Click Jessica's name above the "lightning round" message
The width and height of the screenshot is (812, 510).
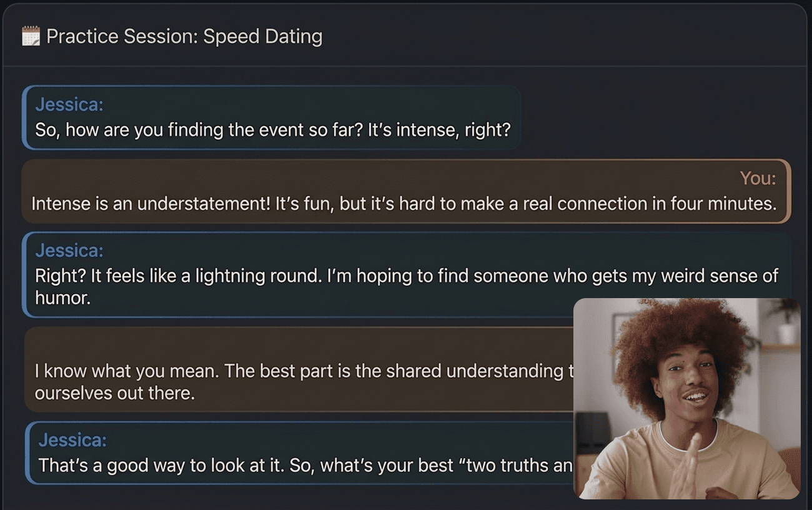click(69, 251)
